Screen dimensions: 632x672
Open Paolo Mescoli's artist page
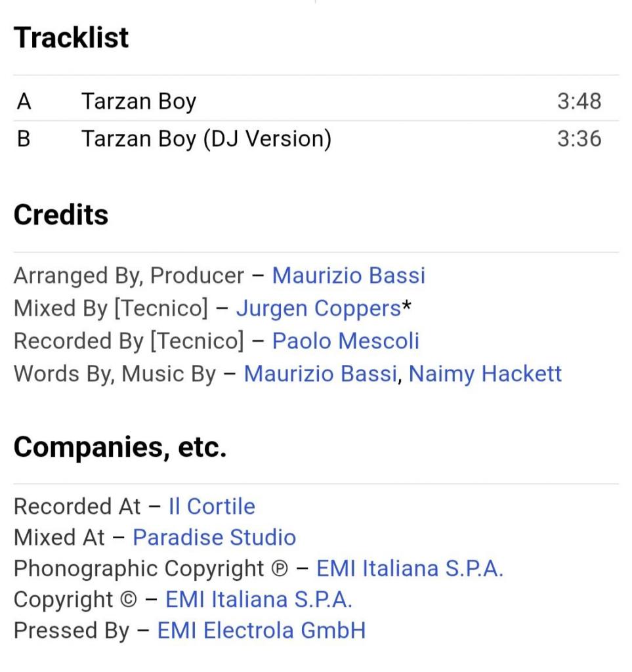click(x=345, y=341)
